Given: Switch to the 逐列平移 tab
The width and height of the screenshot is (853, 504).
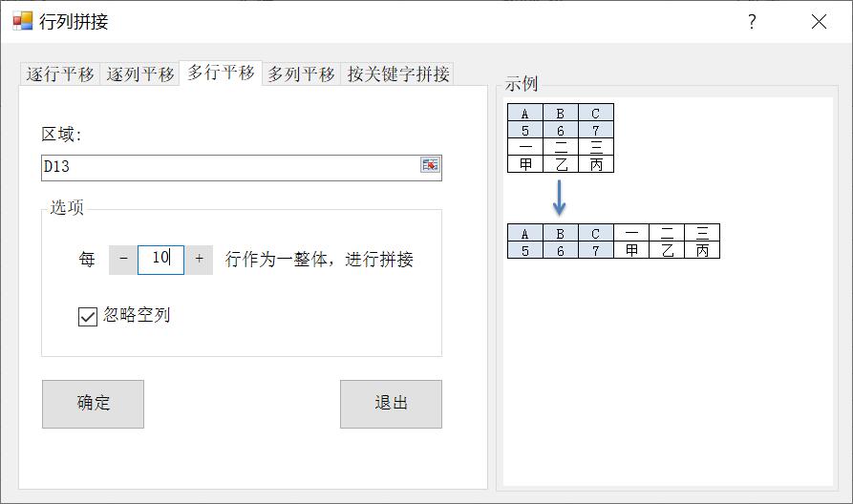Looking at the screenshot, I should [139, 73].
